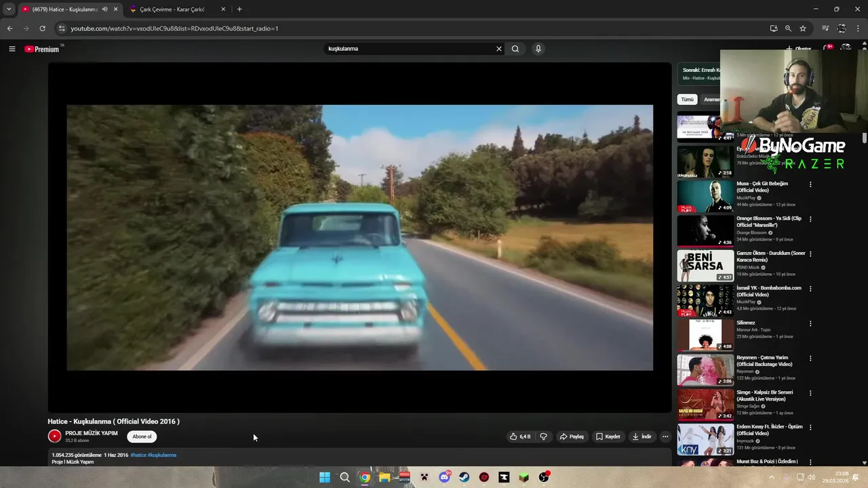This screenshot has height=488, width=868.
Task: Open Reynmen - Çatma Yarim video title
Action: [x=765, y=361]
